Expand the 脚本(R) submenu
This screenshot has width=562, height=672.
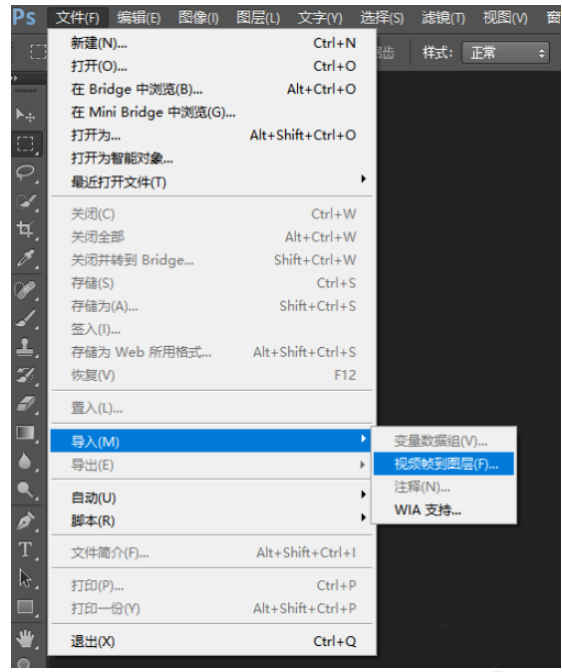click(211, 521)
